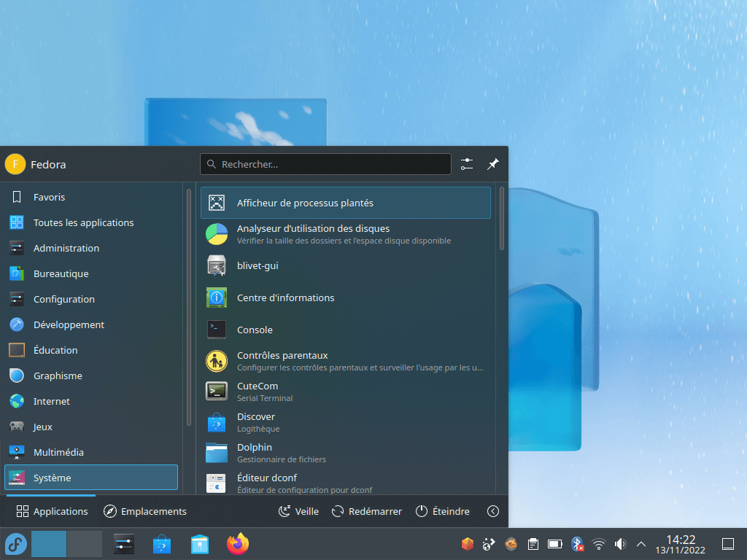Open Internet category
Viewport: 747px width, 560px height.
click(x=91, y=402)
